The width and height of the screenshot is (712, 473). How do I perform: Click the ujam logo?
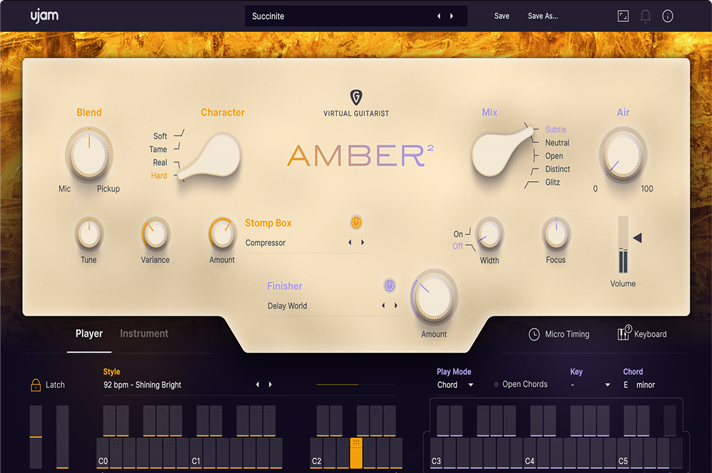[44, 16]
